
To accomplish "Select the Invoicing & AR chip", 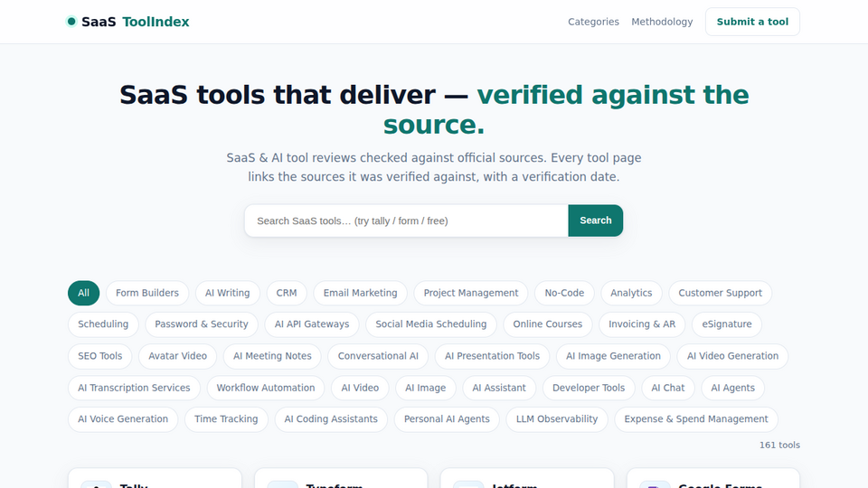I will [642, 324].
